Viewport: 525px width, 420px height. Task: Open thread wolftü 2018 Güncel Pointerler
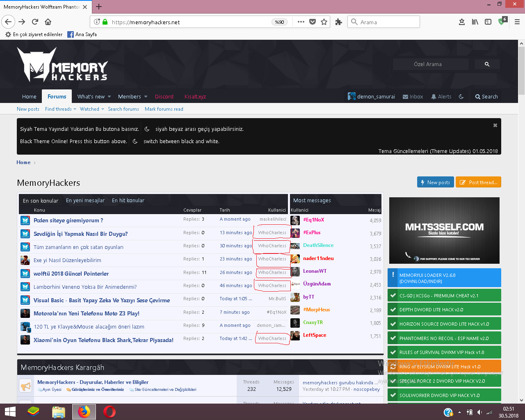71,274
